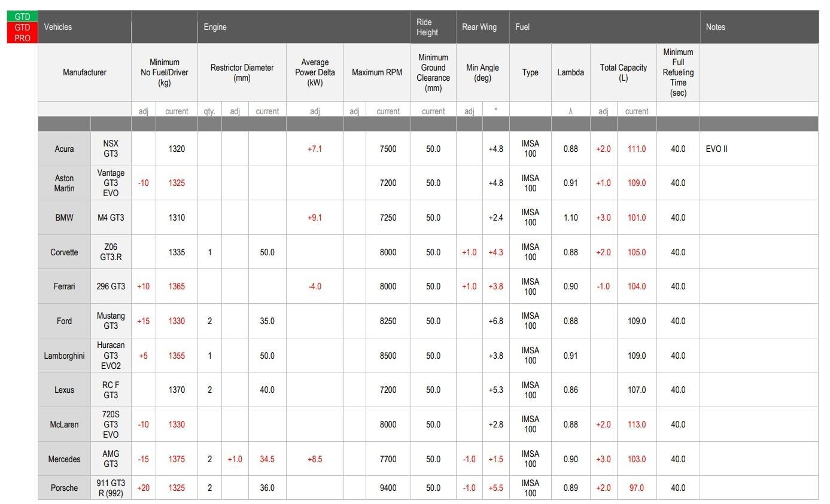Select the BMW M4 GT3 model cell
This screenshot has width=830, height=504.
pyautogui.click(x=111, y=218)
